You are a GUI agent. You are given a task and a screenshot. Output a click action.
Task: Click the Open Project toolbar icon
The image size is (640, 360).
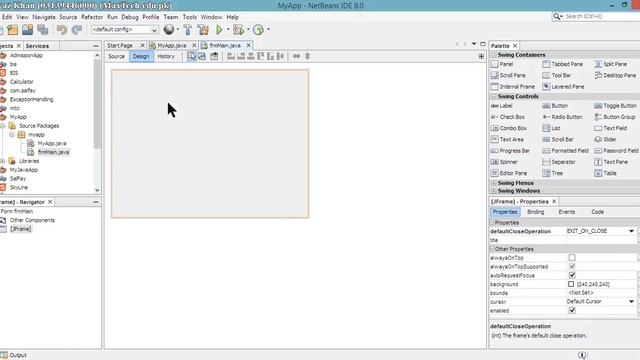click(27, 30)
